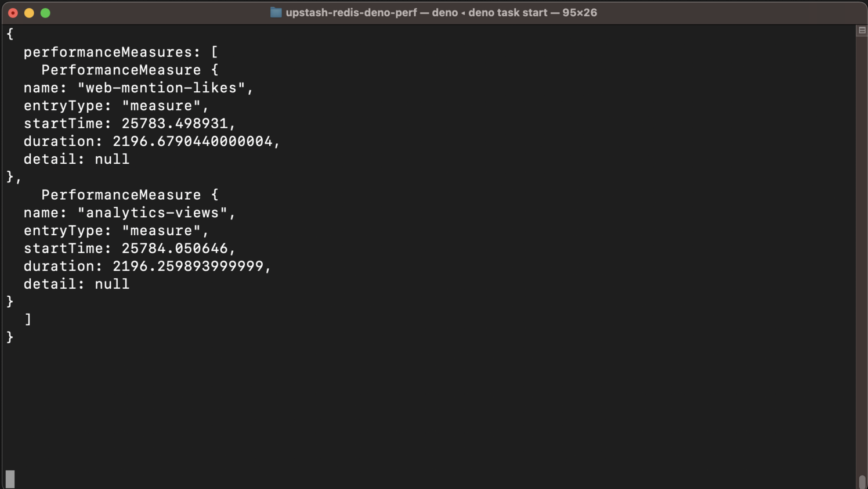This screenshot has height=489, width=868.
Task: Click the first PerformanceMeasure object label
Action: pos(121,70)
